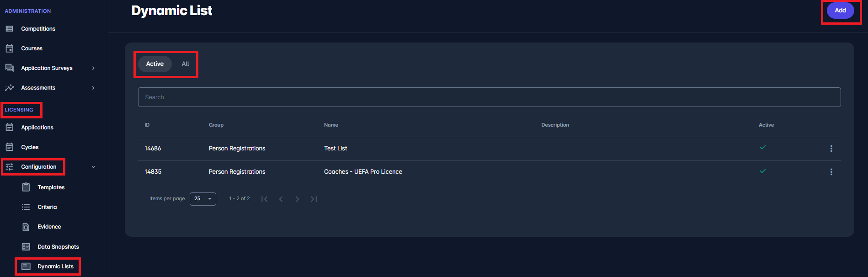Click the active checkmark for row 14835
Image resolution: width=868 pixels, height=277 pixels.
(762, 171)
